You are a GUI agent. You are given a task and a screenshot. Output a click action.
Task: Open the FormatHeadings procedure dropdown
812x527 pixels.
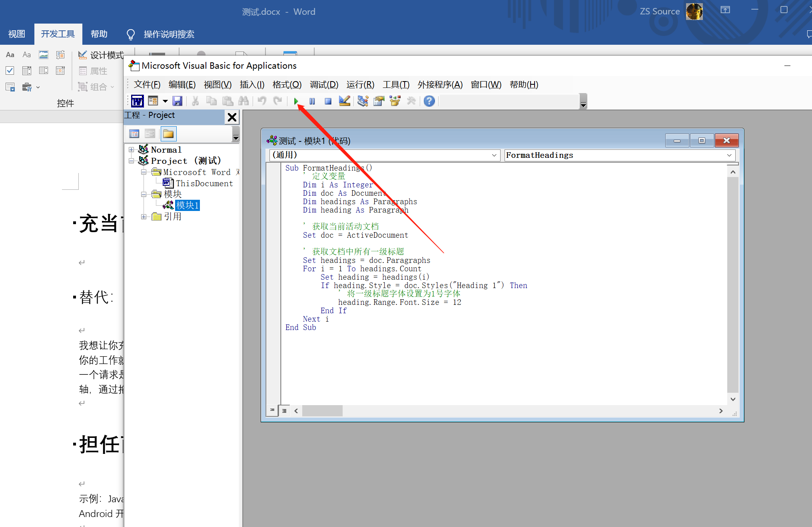[729, 155]
